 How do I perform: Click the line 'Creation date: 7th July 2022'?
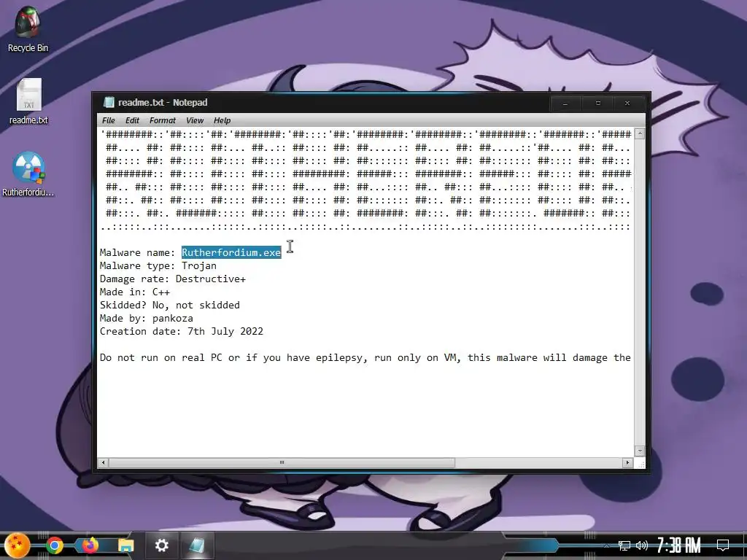(182, 332)
